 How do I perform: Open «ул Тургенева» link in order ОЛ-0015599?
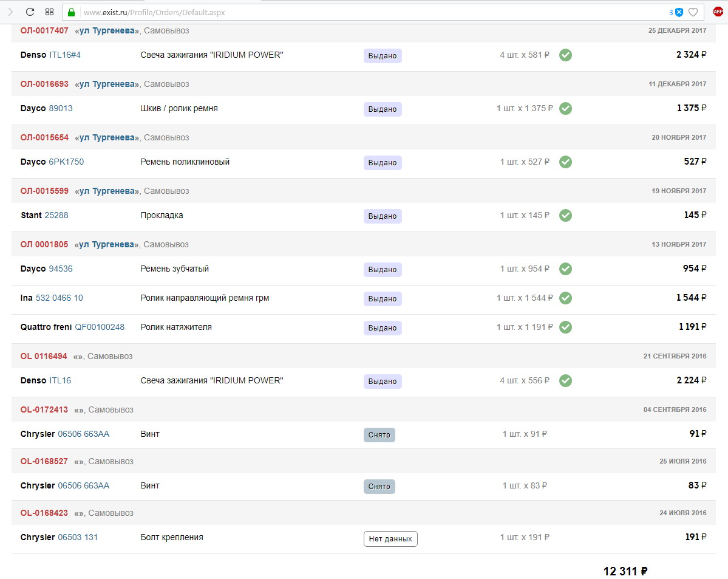(x=107, y=191)
